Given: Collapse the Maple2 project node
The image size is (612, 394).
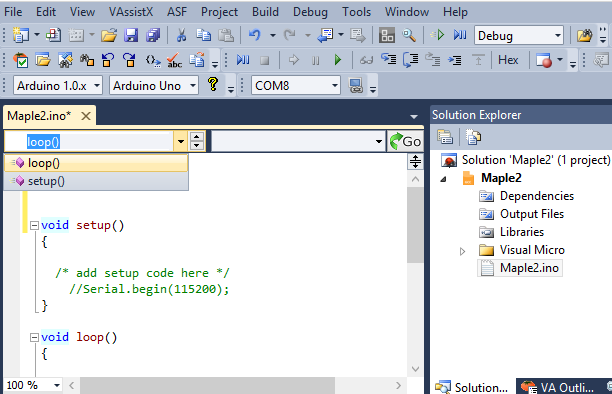Looking at the screenshot, I should coord(443,179).
